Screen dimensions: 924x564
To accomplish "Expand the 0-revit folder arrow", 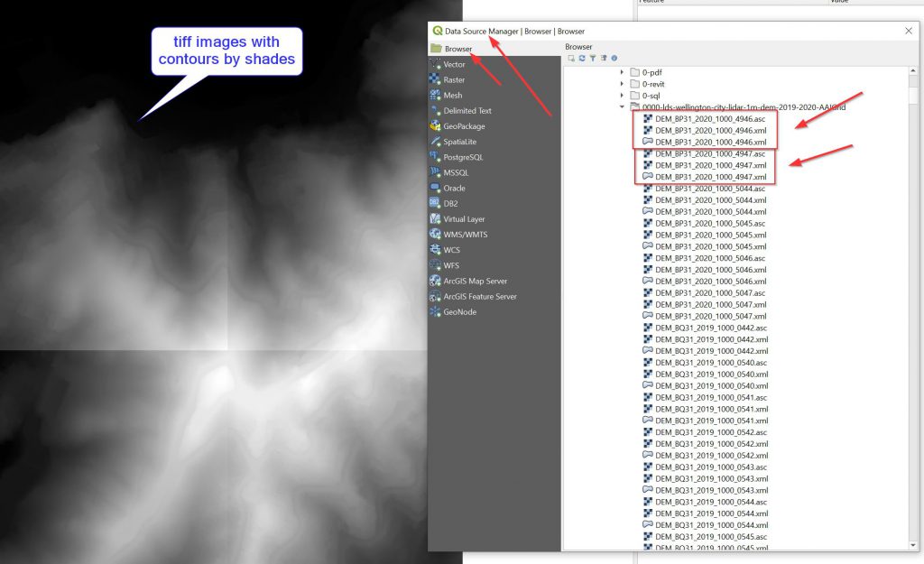I will click(622, 83).
